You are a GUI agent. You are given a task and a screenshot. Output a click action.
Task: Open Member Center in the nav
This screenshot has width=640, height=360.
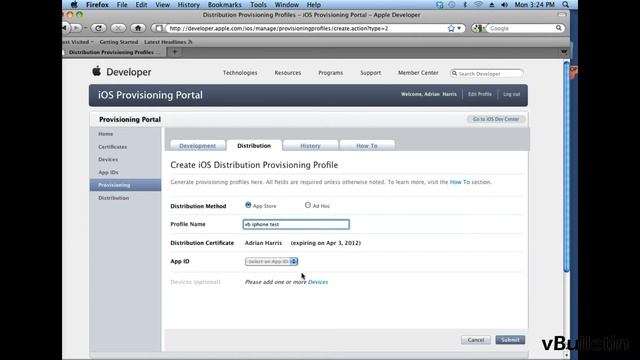418,73
